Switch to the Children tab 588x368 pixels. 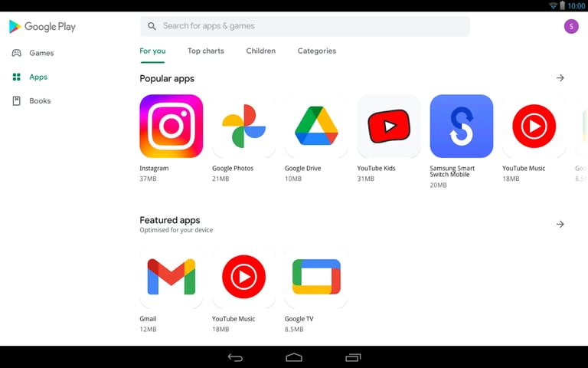click(x=260, y=51)
